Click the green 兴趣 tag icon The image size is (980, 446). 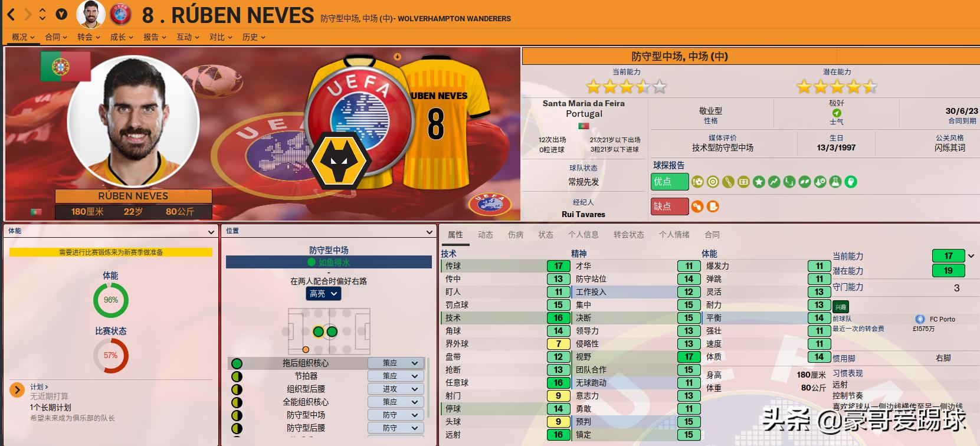pyautogui.click(x=841, y=307)
